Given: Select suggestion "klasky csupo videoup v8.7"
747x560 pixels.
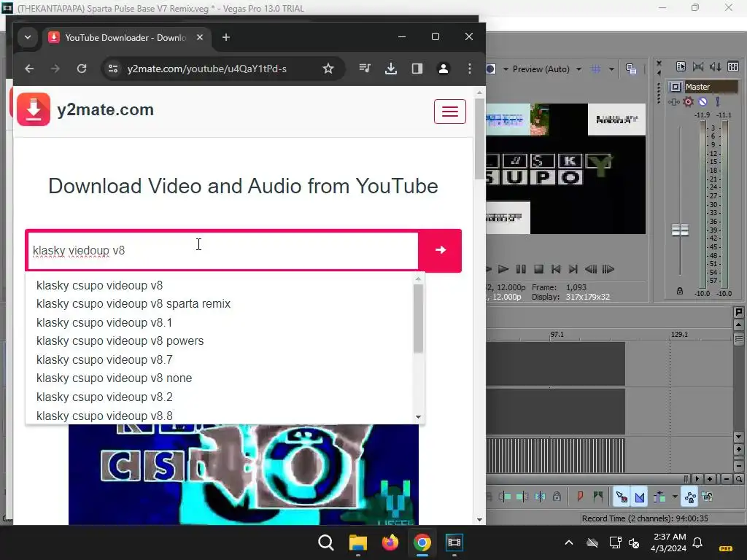Looking at the screenshot, I should tap(104, 359).
